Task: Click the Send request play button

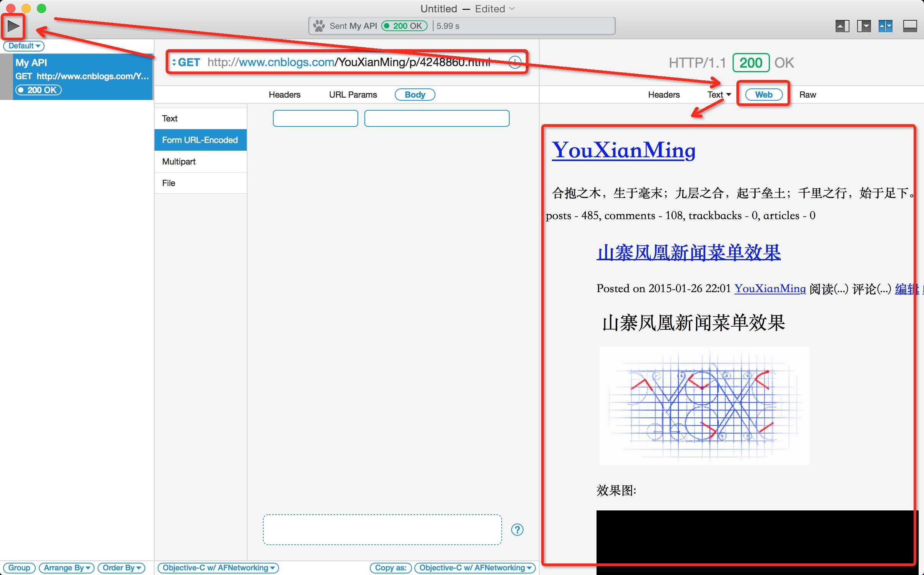Action: (13, 26)
